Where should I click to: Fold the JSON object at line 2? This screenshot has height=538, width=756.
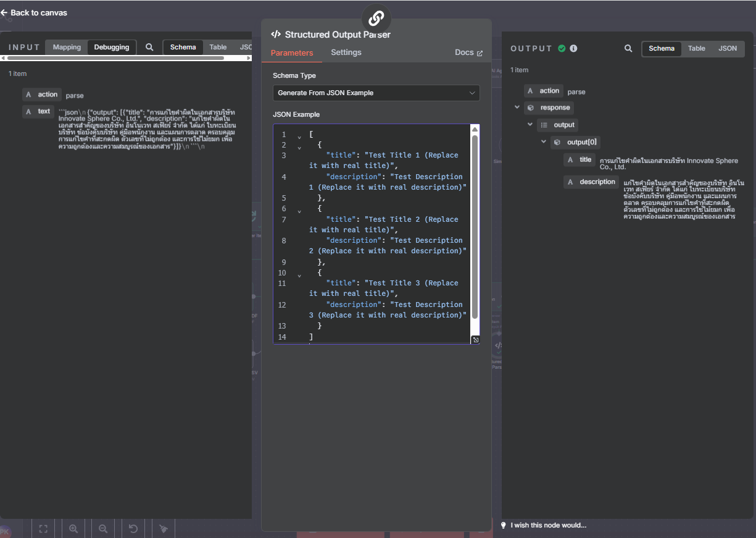pos(299,147)
